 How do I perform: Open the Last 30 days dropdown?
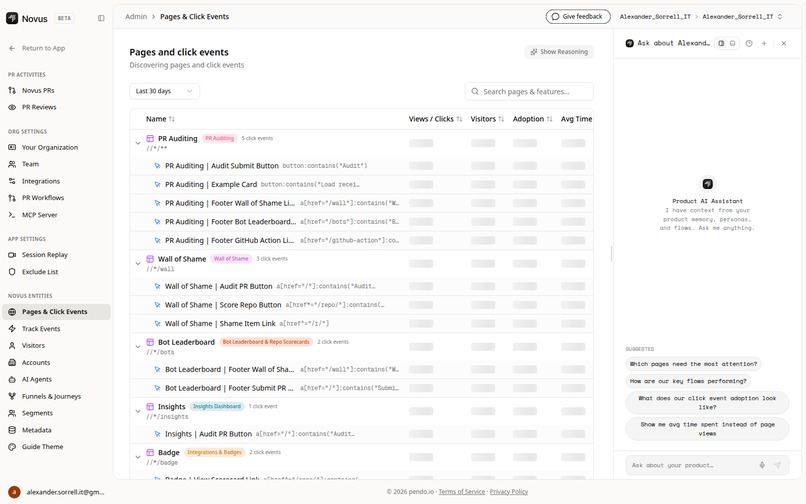[x=164, y=91]
